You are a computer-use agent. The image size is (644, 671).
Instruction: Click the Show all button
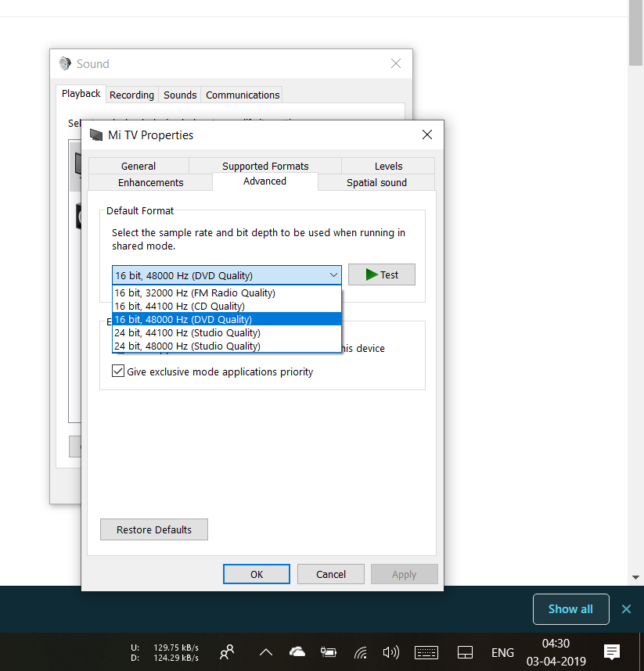point(570,609)
